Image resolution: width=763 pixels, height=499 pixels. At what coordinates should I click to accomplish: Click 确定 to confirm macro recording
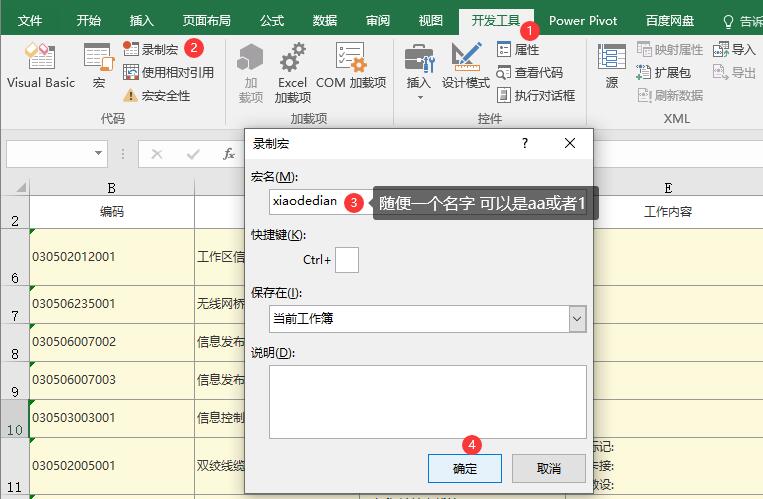pos(465,468)
